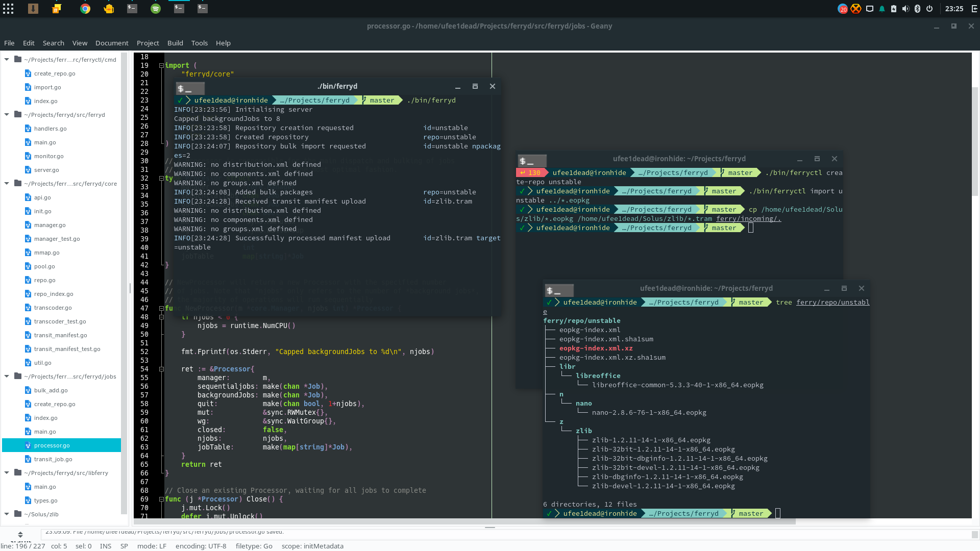Screen dimensions: 980x551
Task: Open the Help menu
Action: (x=223, y=43)
